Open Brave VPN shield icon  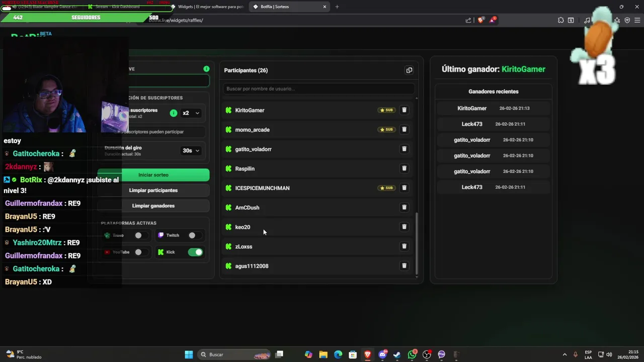(627, 20)
